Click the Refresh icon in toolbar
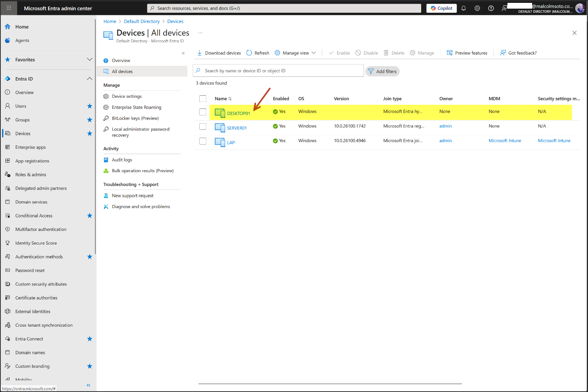 coord(249,53)
